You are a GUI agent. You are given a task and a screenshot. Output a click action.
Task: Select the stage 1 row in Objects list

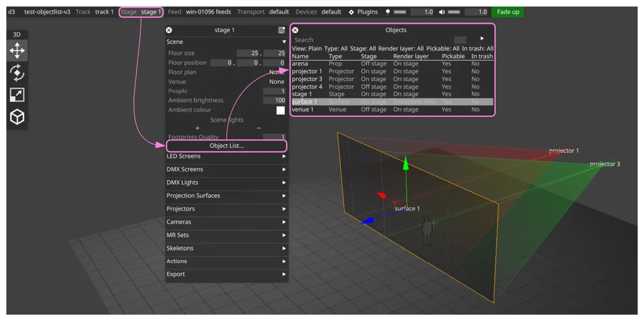[x=392, y=94]
